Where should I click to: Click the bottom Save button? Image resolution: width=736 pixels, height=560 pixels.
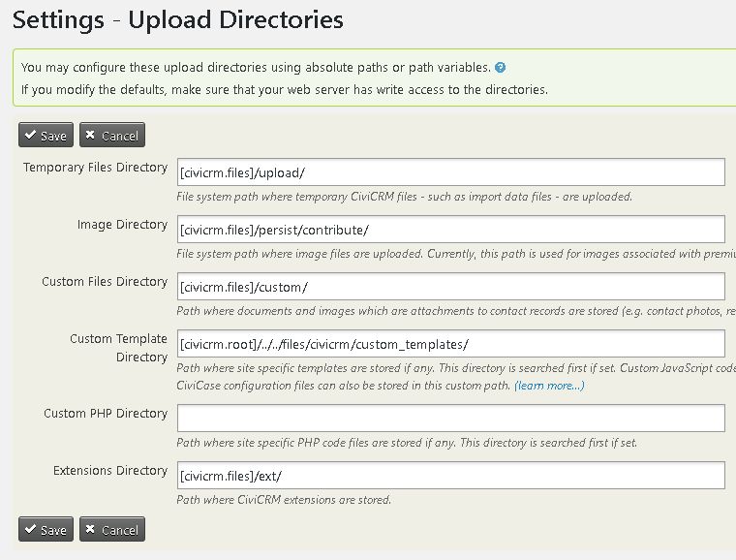[x=46, y=530]
